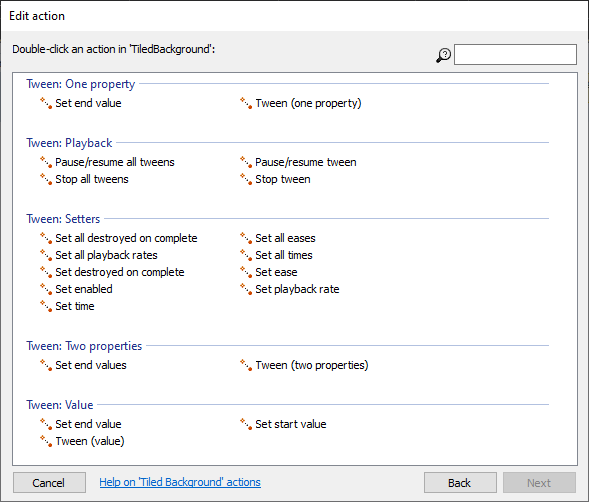Click the icon next to Set all eases
This screenshot has width=589, height=502.
point(246,238)
